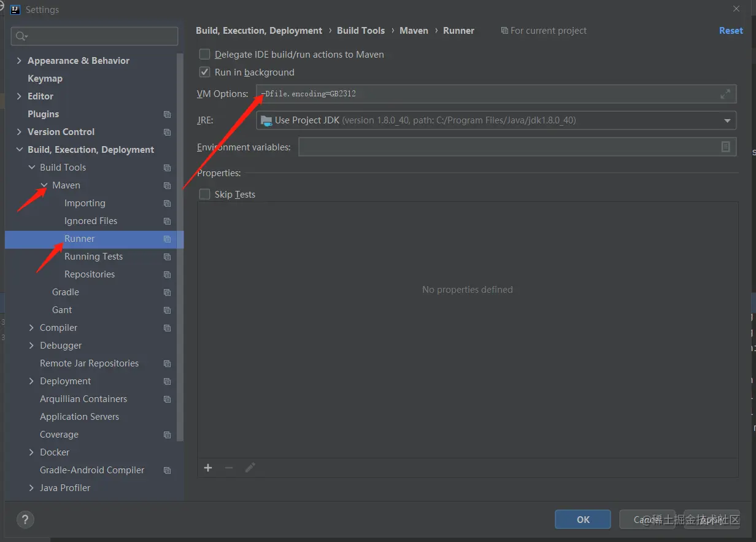Click the project-level icon beside Runner
This screenshot has width=756, height=542.
coord(167,239)
